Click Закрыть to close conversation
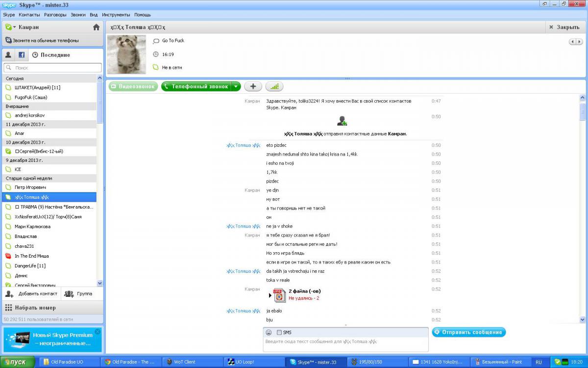This screenshot has height=368, width=588. [565, 27]
